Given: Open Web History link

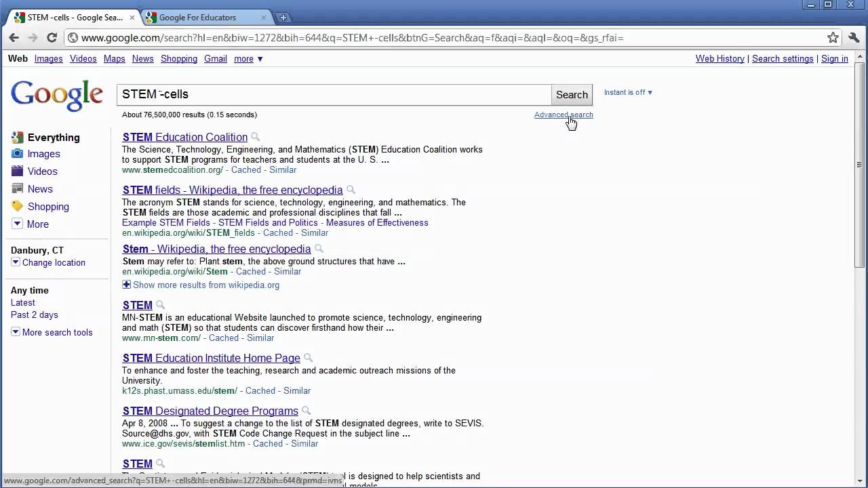Looking at the screenshot, I should click(720, 59).
